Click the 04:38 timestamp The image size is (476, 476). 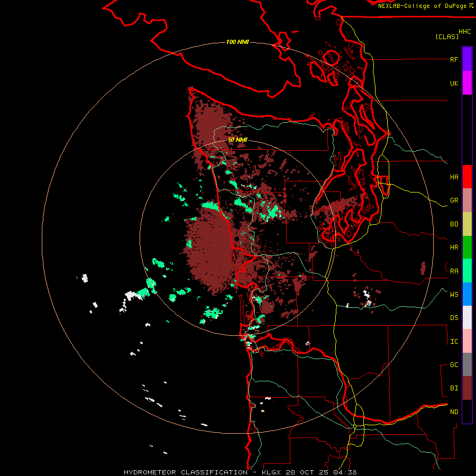[344, 472]
